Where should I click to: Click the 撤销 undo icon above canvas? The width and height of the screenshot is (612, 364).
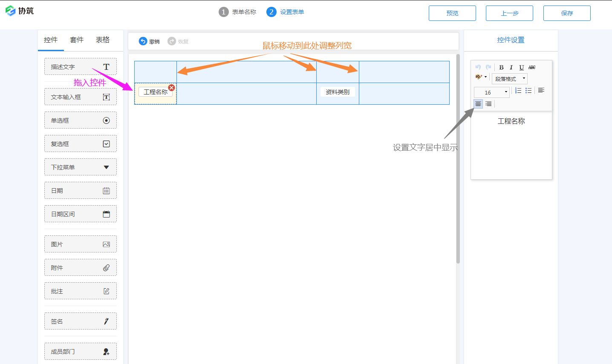[x=143, y=41]
